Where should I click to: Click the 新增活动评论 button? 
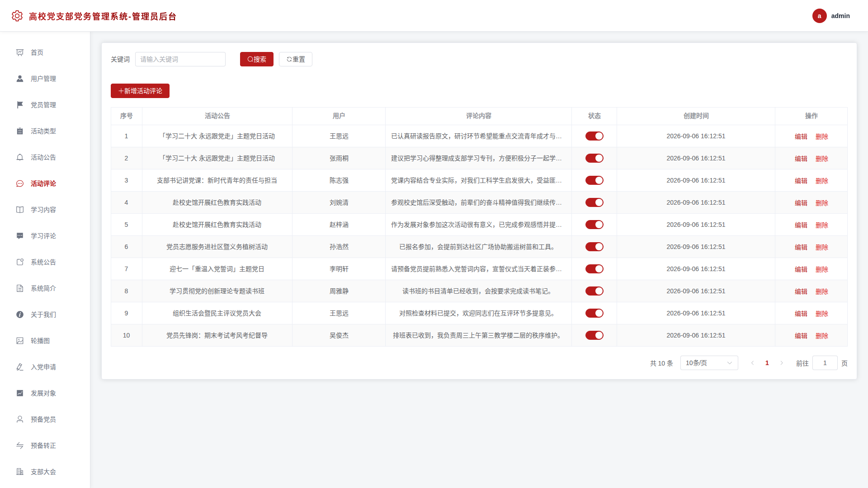pyautogui.click(x=140, y=91)
